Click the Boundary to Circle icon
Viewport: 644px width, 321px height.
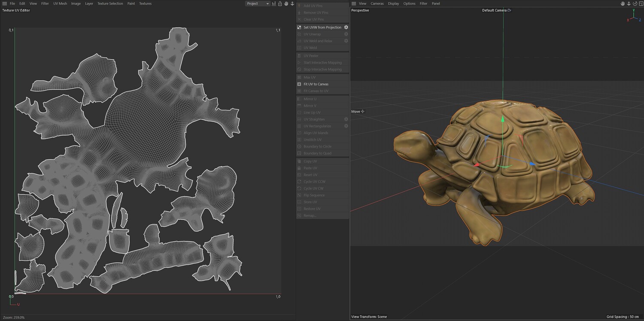point(299,146)
